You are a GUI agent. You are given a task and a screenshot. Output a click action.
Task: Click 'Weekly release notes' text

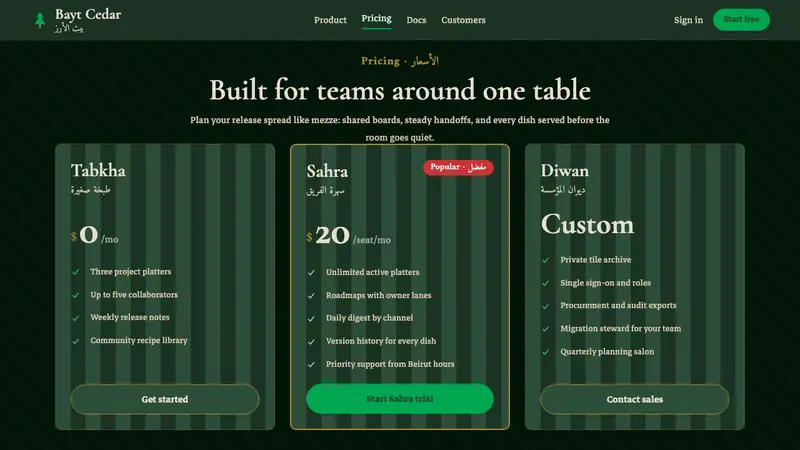pyautogui.click(x=130, y=317)
